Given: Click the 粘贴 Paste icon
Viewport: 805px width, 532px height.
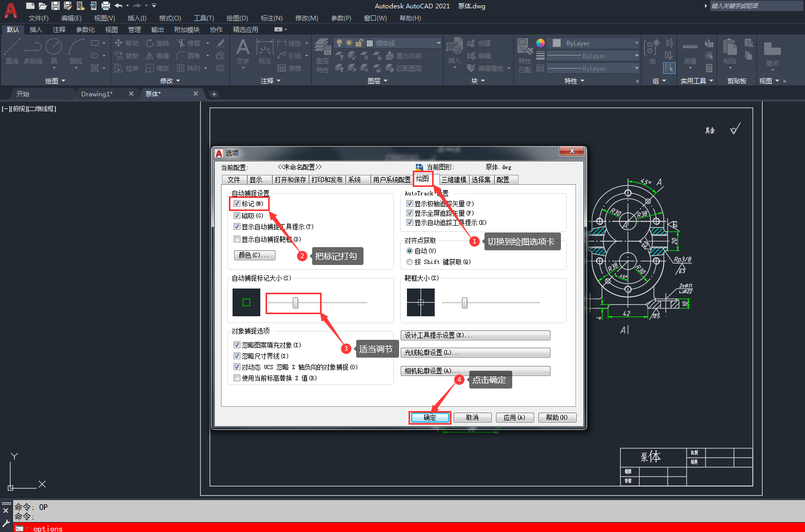Looking at the screenshot, I should click(x=730, y=52).
